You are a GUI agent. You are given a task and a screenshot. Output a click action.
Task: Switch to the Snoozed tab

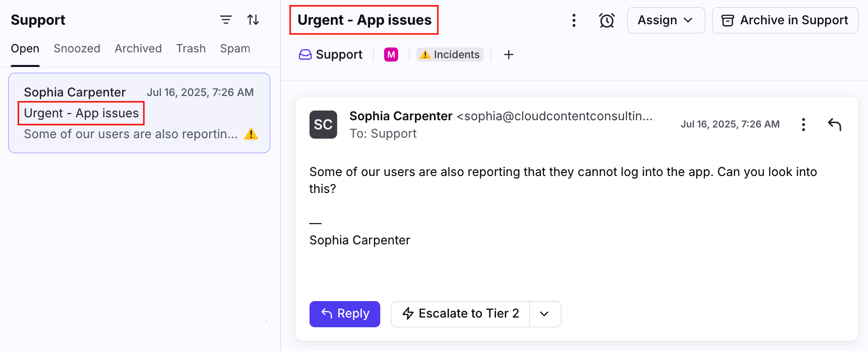coord(77,48)
